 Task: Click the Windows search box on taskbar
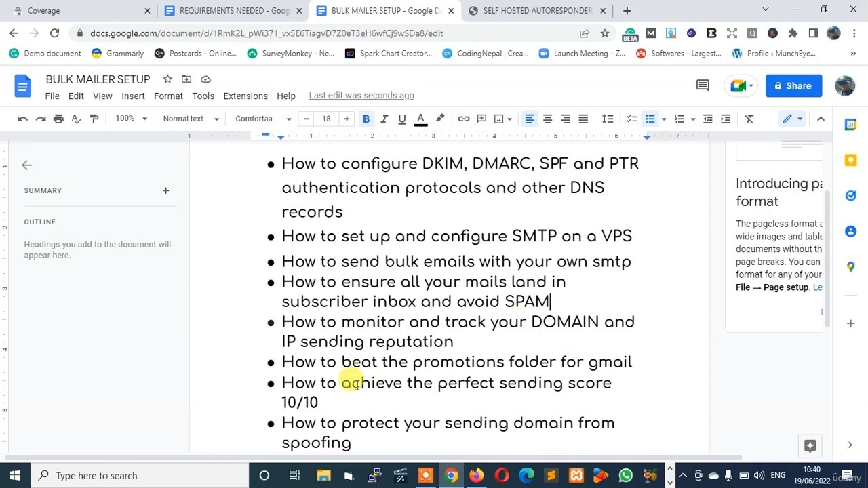click(x=140, y=476)
